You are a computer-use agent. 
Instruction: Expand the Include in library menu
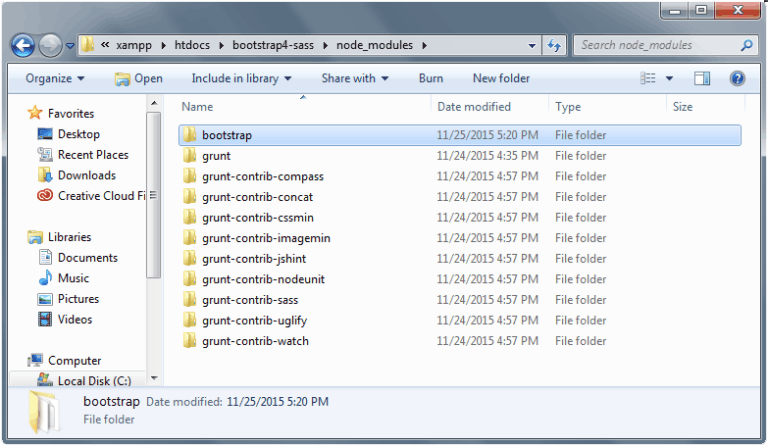241,78
